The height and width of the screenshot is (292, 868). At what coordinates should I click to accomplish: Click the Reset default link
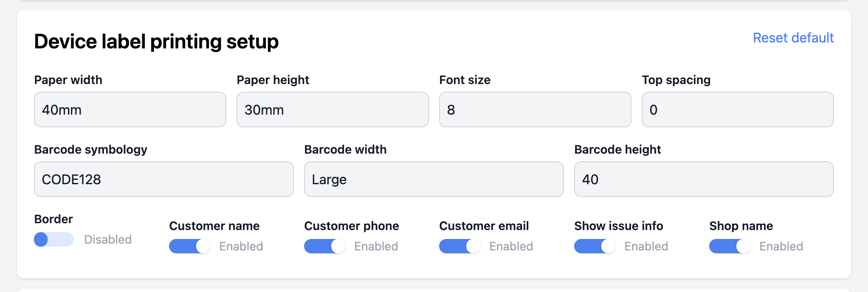793,38
